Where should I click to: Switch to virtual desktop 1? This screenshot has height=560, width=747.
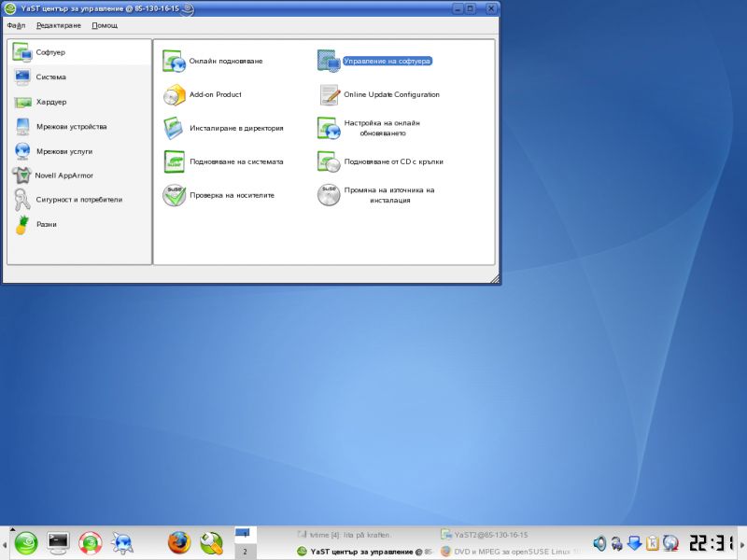245,535
